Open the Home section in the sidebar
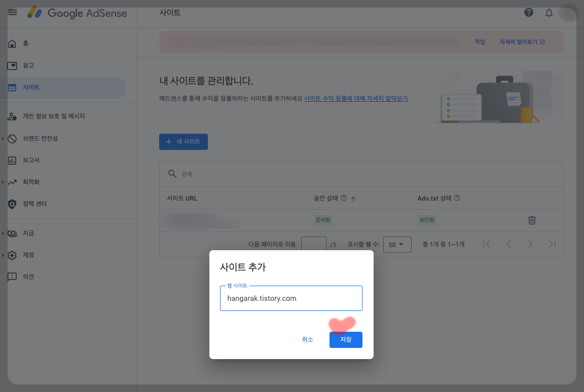Image resolution: width=584 pixels, height=392 pixels. 26,44
